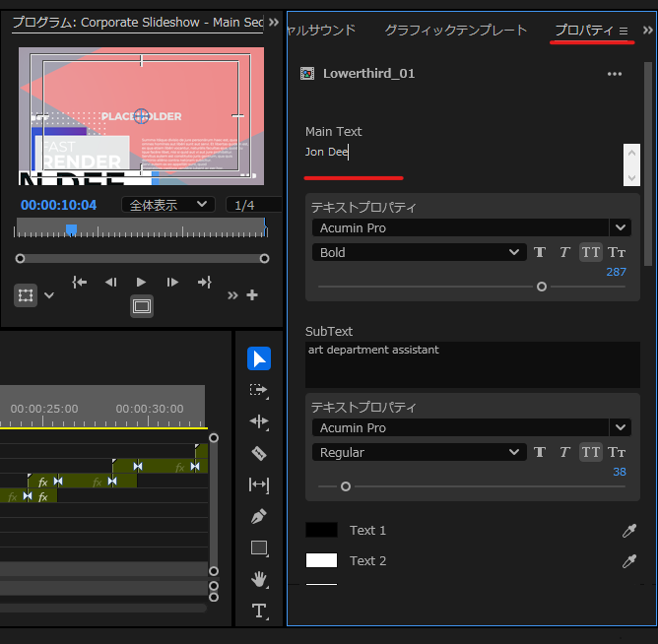
Task: Open the Regular font style dropdown
Action: tap(420, 452)
